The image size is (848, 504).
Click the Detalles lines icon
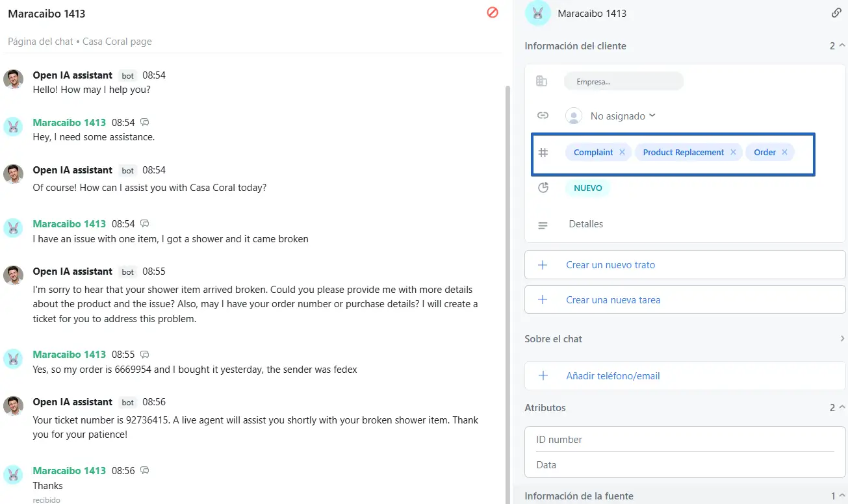pos(543,225)
